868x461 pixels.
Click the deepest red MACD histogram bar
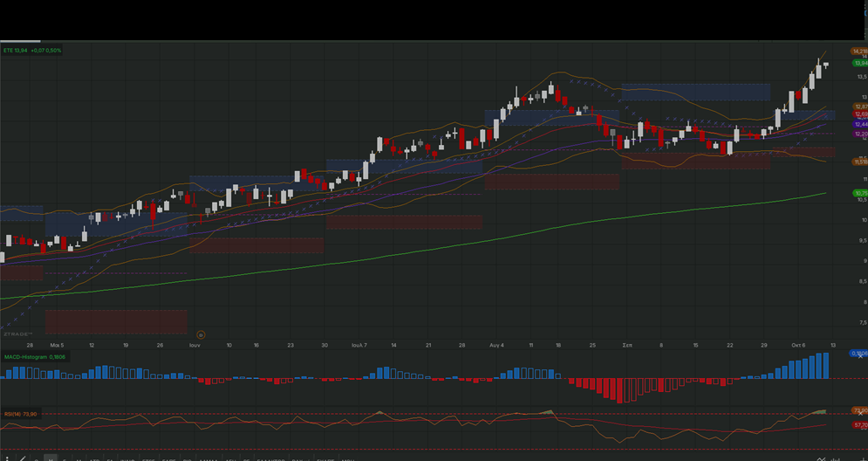pyautogui.click(x=620, y=390)
